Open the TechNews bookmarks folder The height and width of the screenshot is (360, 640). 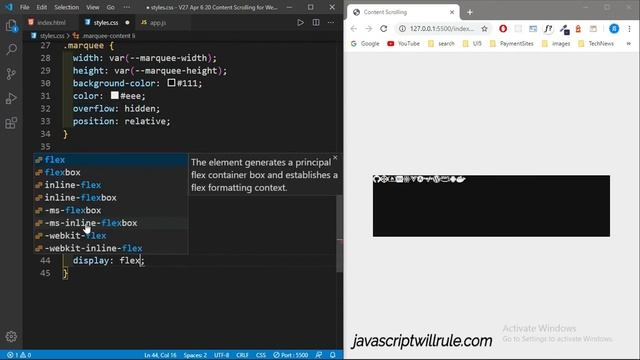click(x=596, y=44)
